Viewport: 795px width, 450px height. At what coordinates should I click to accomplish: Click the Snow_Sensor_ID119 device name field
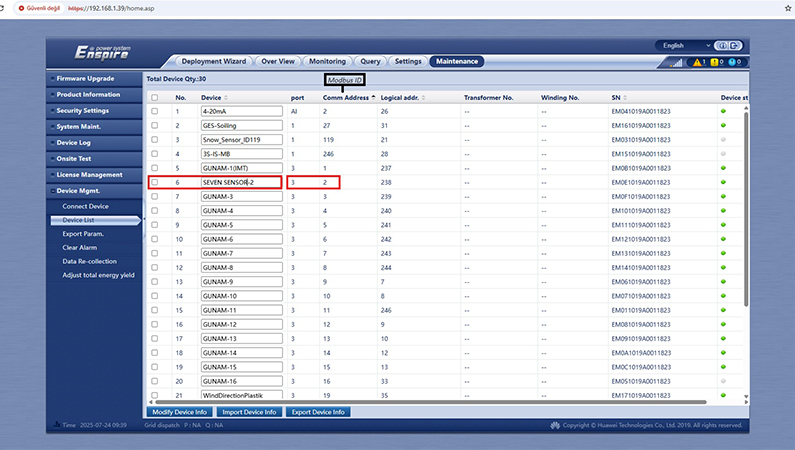pyautogui.click(x=242, y=140)
